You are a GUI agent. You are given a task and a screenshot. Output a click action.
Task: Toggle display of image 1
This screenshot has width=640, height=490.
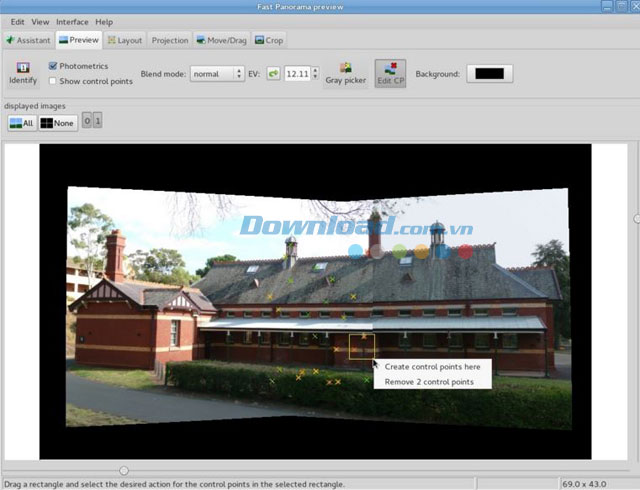(x=98, y=122)
